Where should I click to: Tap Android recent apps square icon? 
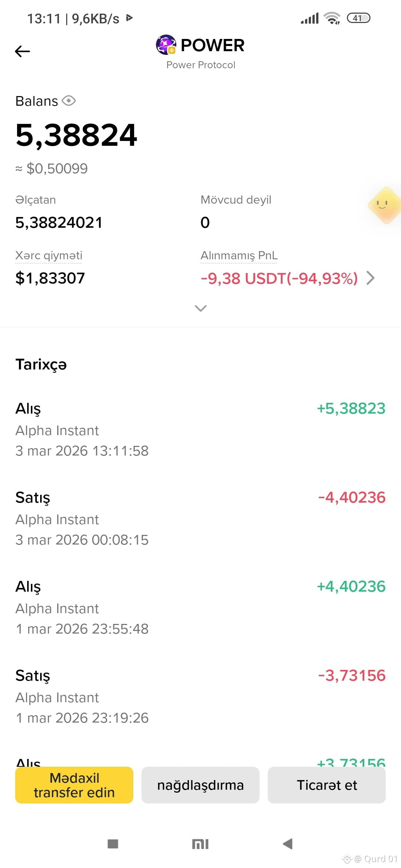[113, 844]
